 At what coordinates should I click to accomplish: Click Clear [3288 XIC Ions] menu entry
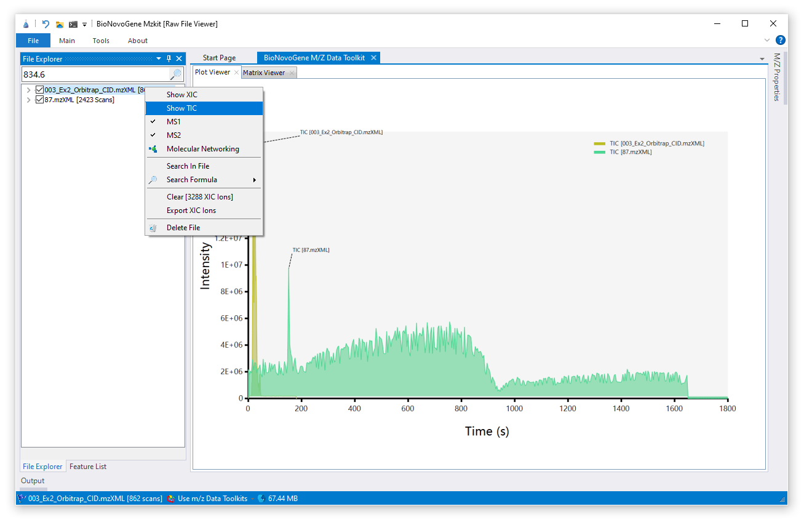pos(204,197)
